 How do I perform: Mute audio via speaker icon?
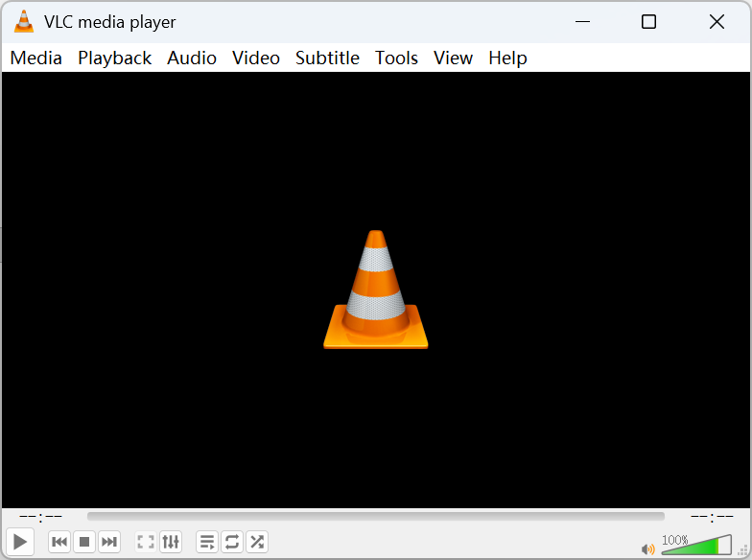coord(648,548)
